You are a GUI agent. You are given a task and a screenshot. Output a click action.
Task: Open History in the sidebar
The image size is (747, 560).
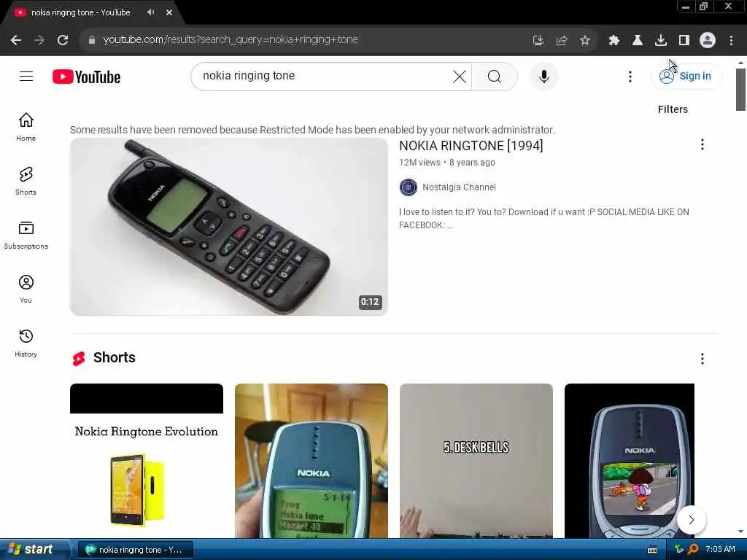[26, 343]
